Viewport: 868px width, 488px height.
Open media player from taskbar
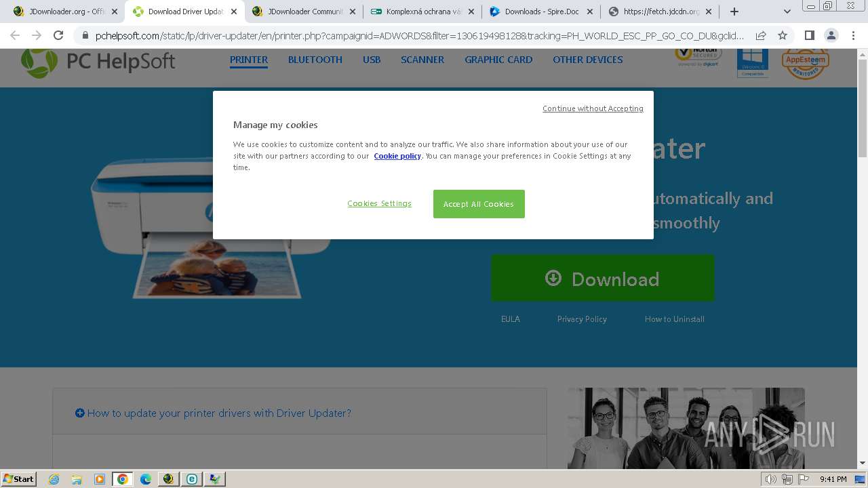point(100,479)
